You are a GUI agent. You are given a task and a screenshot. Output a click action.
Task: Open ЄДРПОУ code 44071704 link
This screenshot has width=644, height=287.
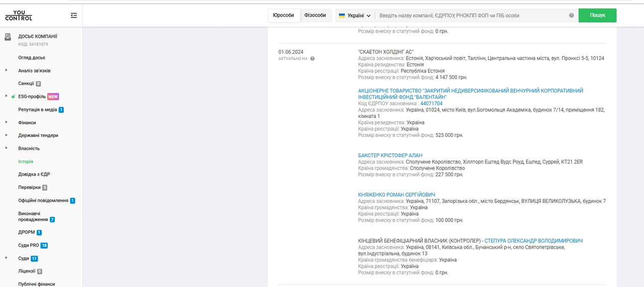[432, 104]
